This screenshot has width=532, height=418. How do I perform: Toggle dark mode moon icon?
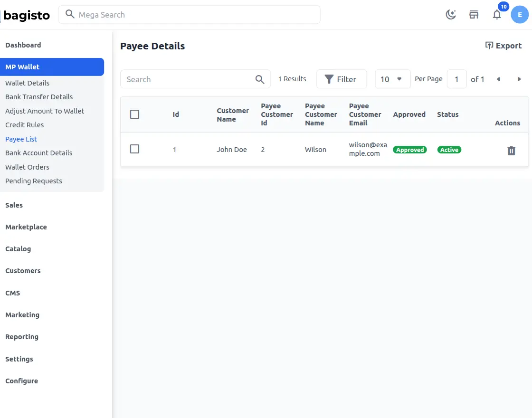pyautogui.click(x=451, y=15)
